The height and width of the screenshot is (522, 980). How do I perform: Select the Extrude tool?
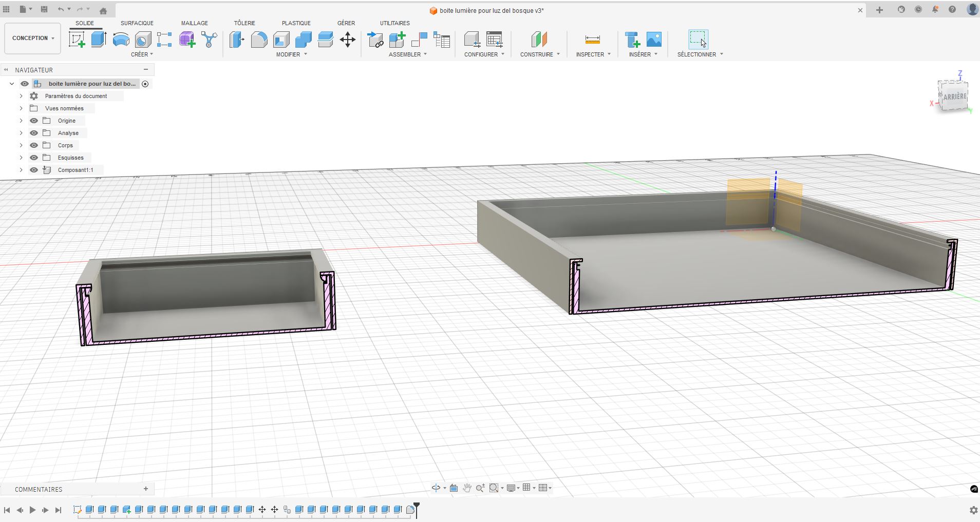click(99, 40)
